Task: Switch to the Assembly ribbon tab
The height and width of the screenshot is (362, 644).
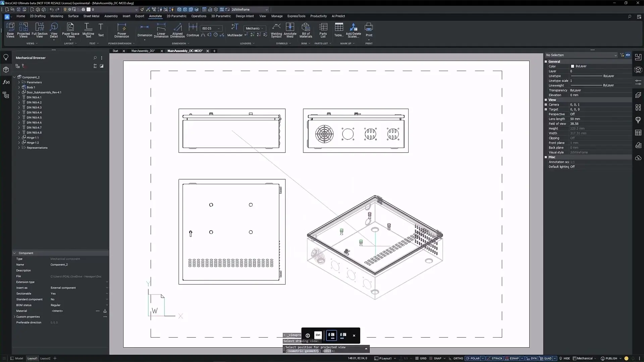Action: [111, 16]
